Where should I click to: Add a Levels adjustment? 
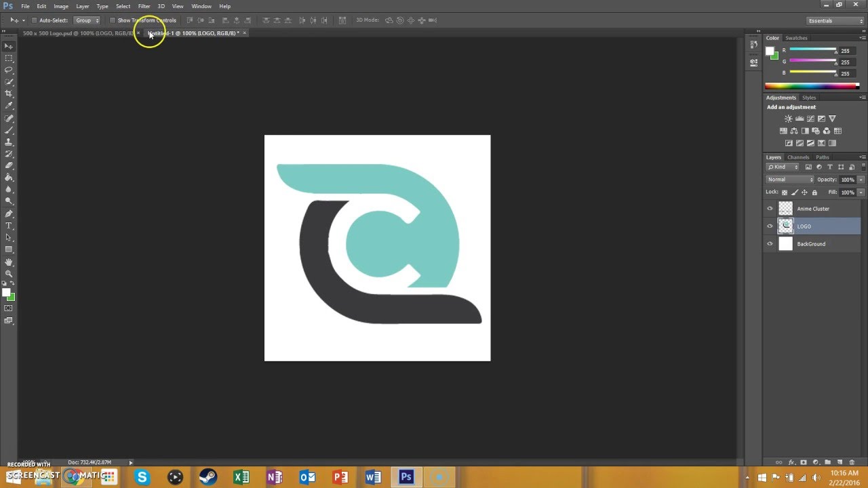(x=800, y=119)
